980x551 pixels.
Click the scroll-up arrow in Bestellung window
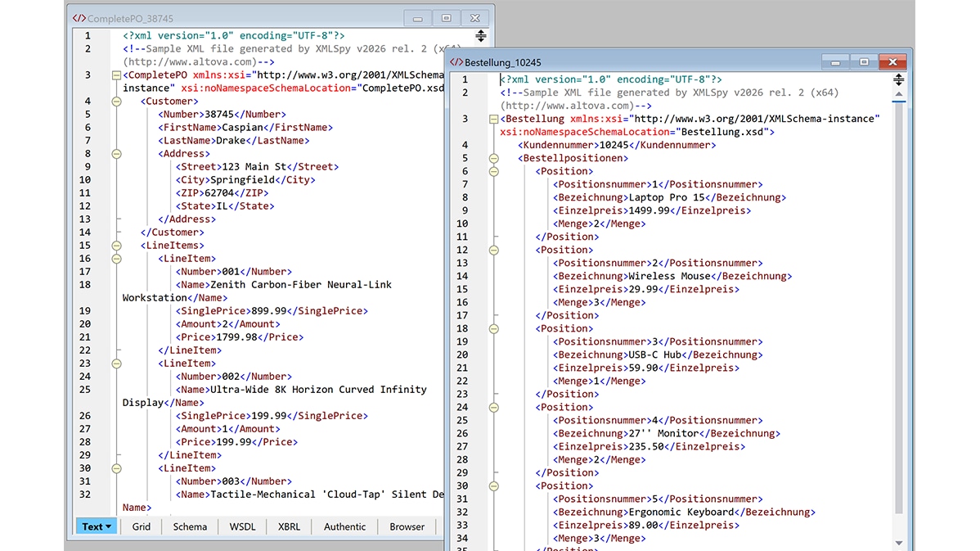click(899, 94)
